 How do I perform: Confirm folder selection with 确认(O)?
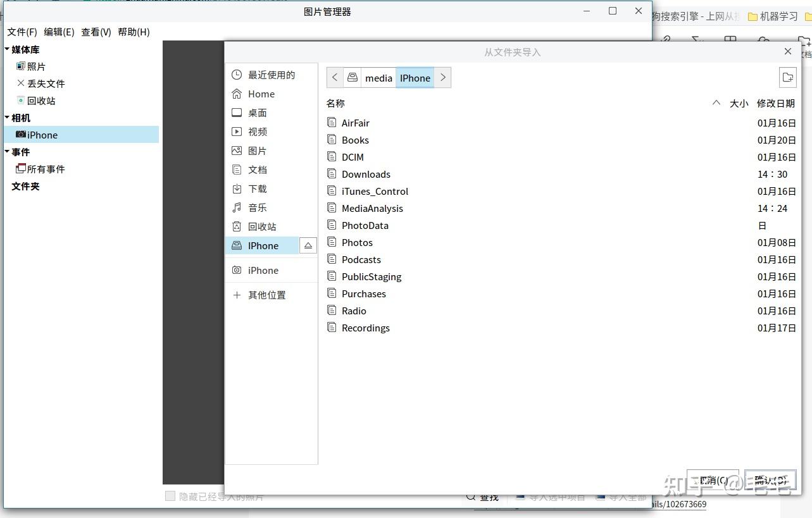[x=770, y=481]
